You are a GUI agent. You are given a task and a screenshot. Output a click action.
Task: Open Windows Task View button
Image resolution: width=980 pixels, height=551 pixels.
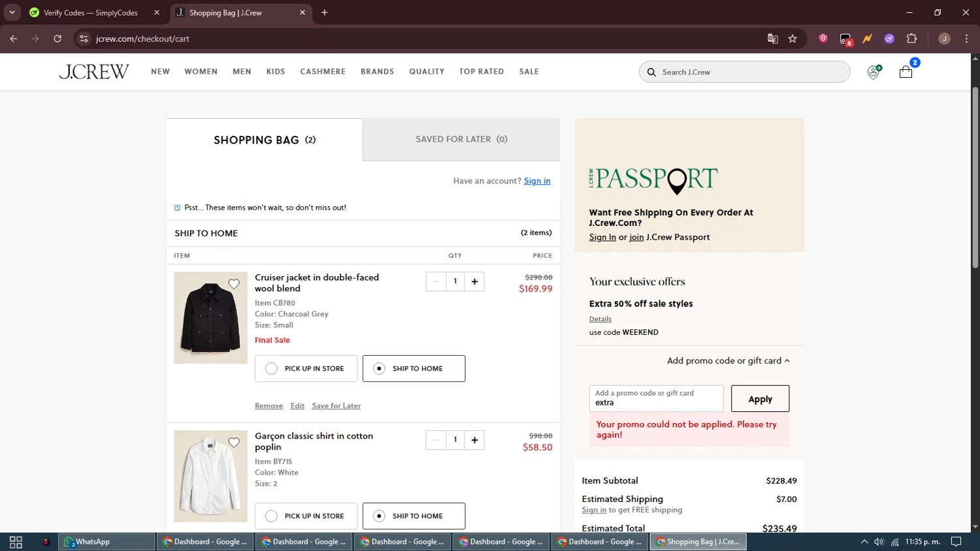(x=16, y=542)
